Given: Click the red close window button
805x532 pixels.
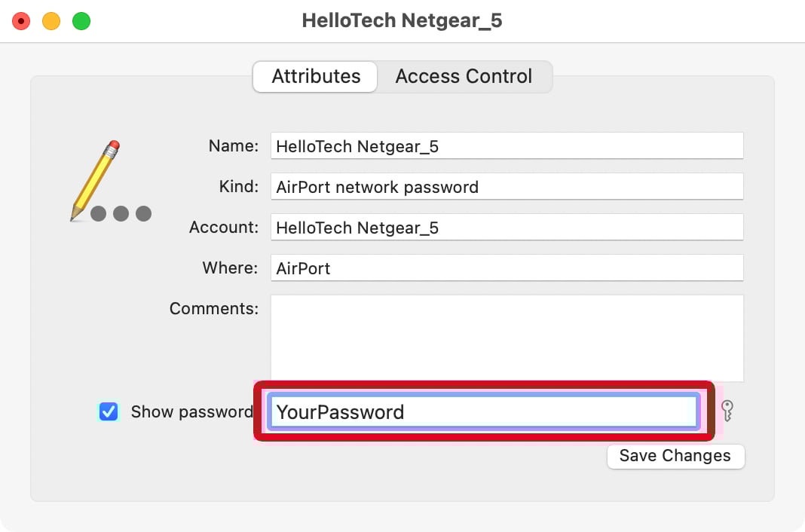Looking at the screenshot, I should (x=21, y=21).
